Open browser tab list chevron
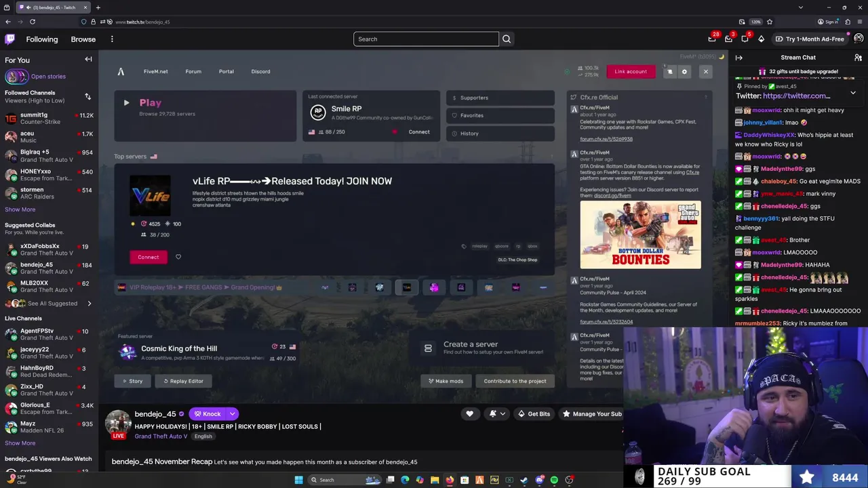This screenshot has width=868, height=488. pos(801,7)
